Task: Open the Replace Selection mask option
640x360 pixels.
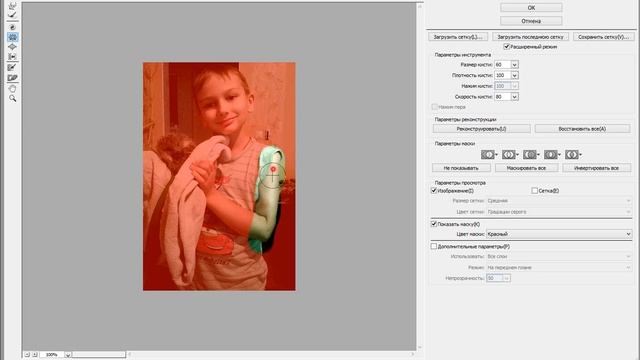Action: pyautogui.click(x=489, y=155)
